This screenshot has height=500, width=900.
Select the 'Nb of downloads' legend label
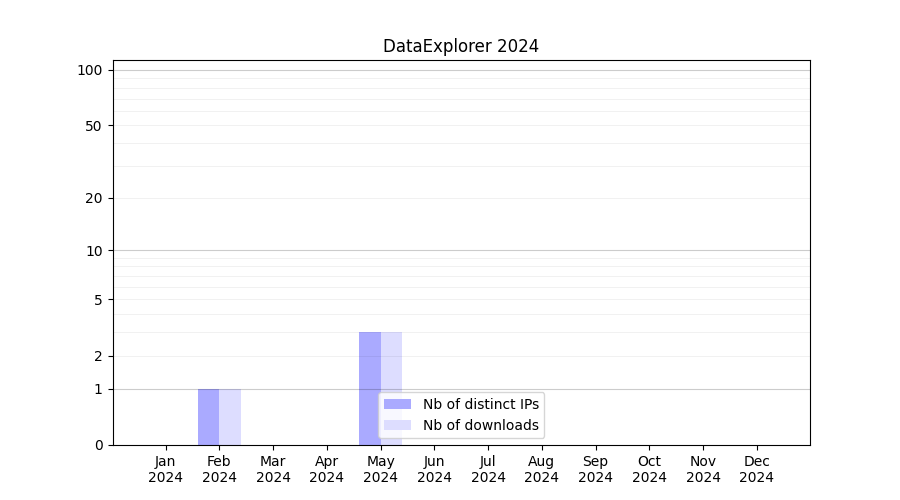tap(480, 425)
